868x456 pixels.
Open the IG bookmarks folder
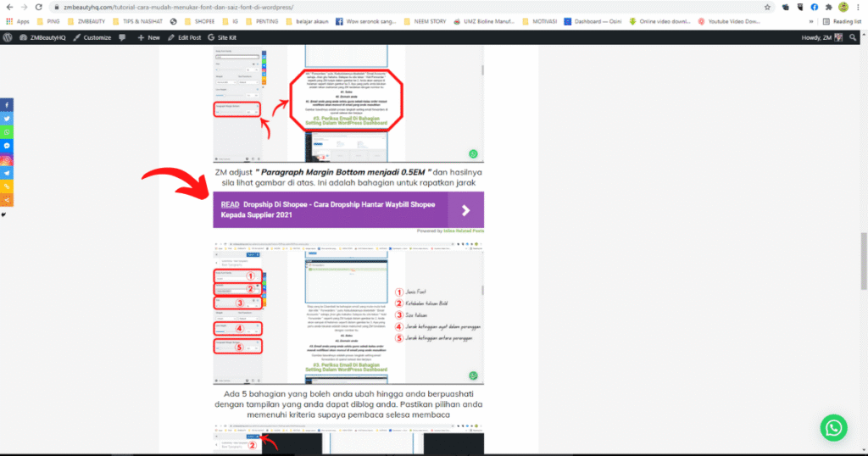[x=231, y=21]
